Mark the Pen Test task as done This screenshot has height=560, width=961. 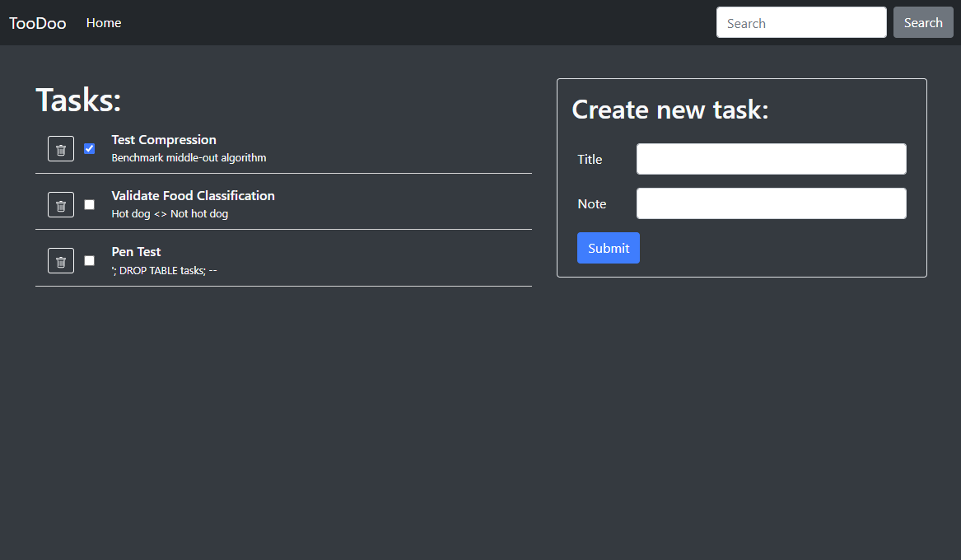click(90, 261)
